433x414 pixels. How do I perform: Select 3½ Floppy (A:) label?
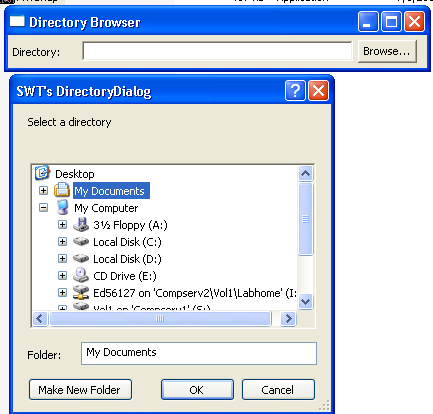pos(130,225)
